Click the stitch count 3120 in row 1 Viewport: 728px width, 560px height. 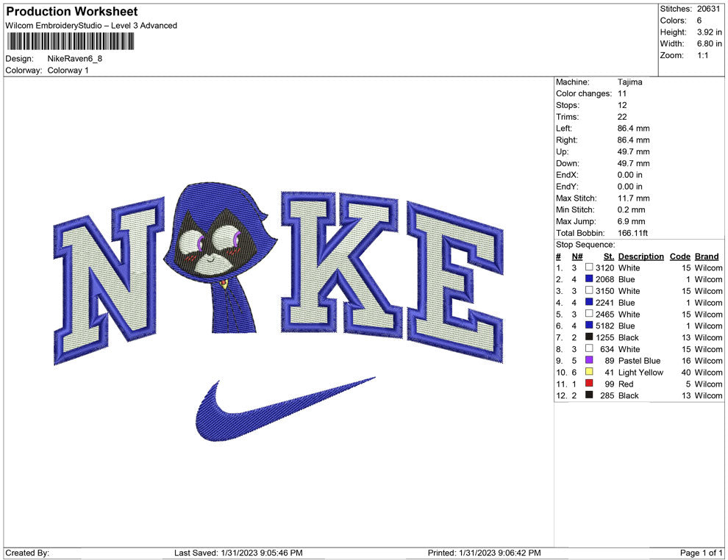604,268
